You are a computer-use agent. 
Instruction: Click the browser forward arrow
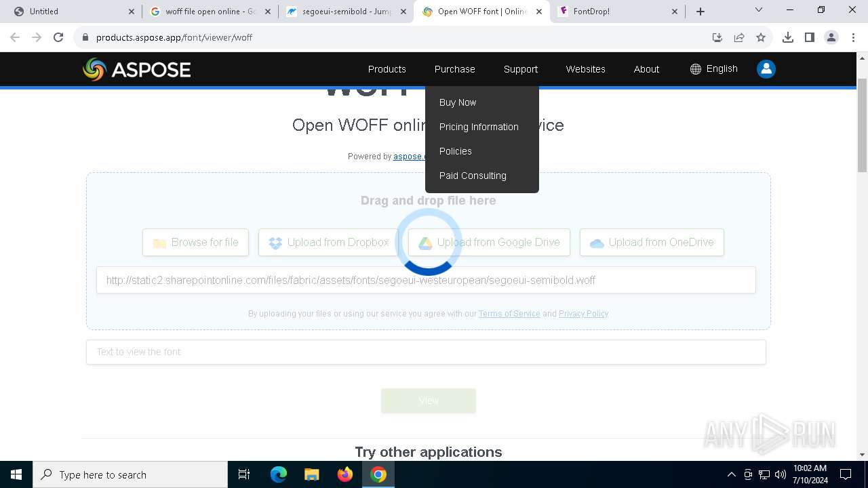[37, 37]
